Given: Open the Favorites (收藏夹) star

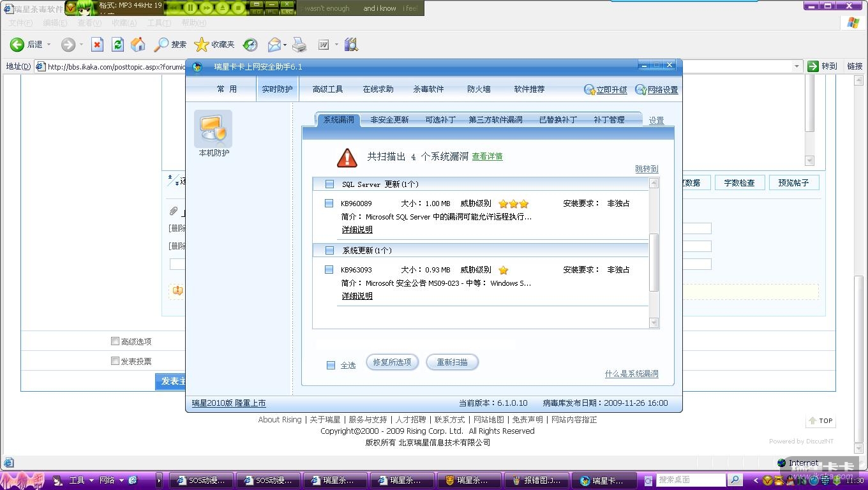Looking at the screenshot, I should tap(202, 45).
